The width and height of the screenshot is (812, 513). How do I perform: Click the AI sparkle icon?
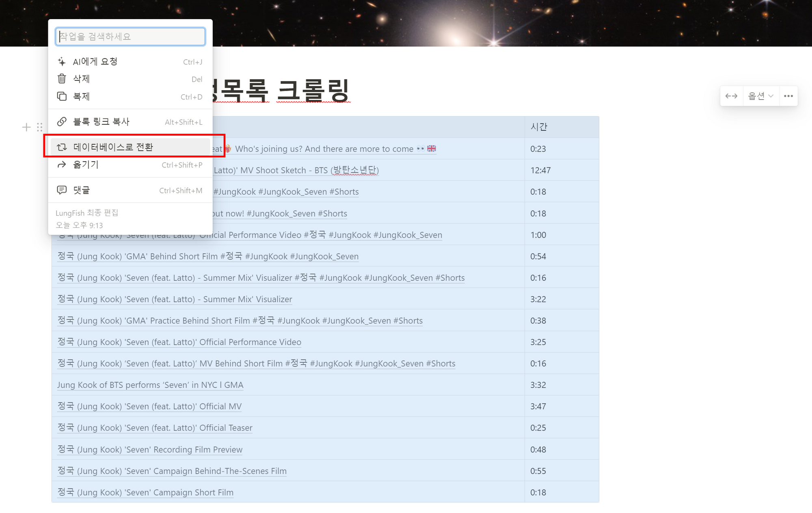pos(62,62)
